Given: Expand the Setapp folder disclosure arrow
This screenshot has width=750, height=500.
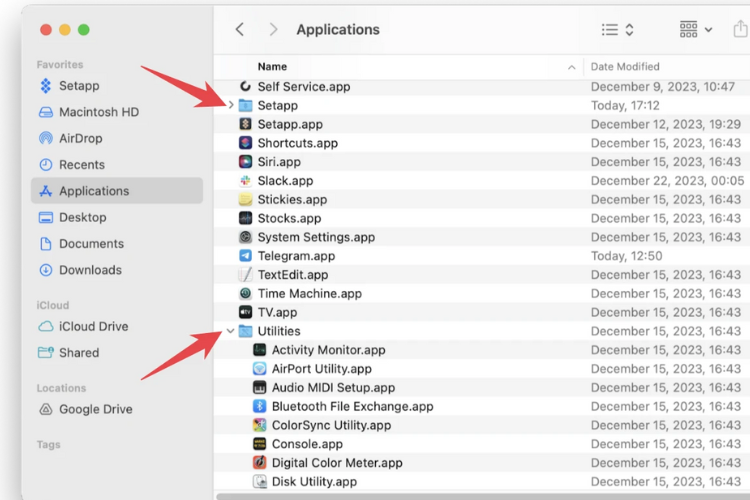Looking at the screenshot, I should click(x=231, y=105).
